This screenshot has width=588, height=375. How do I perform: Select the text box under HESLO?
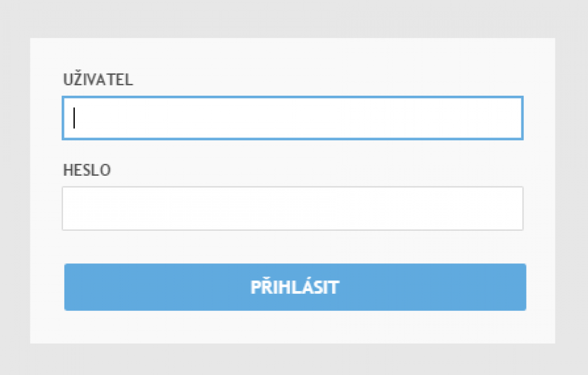[x=292, y=208]
